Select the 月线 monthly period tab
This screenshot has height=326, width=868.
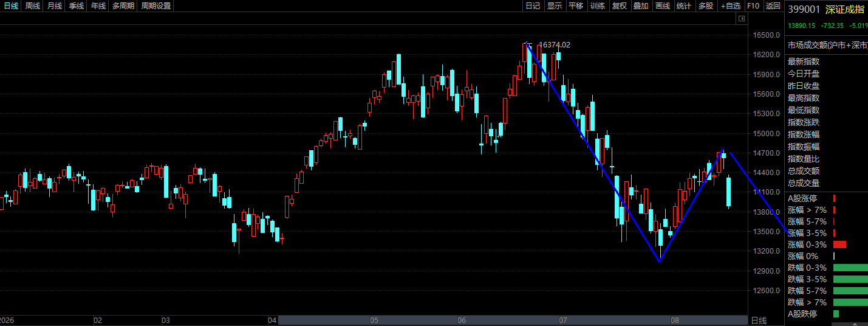tap(55, 6)
